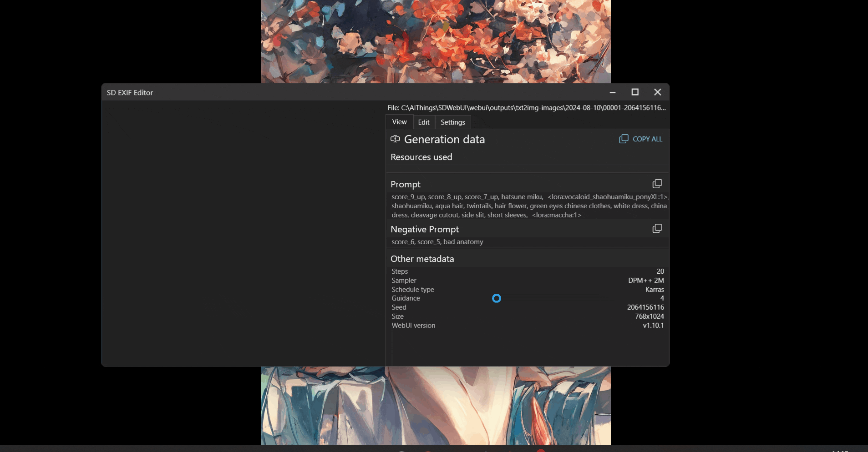Click the Negative Prompt heading

pos(425,229)
